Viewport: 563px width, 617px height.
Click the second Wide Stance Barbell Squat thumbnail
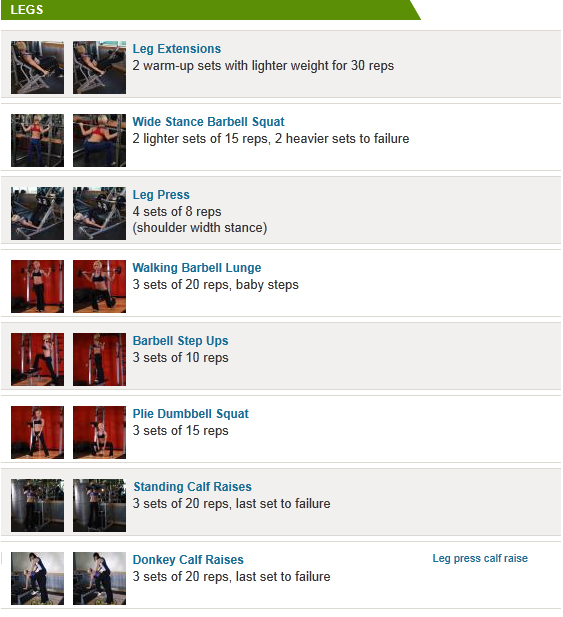coord(100,140)
